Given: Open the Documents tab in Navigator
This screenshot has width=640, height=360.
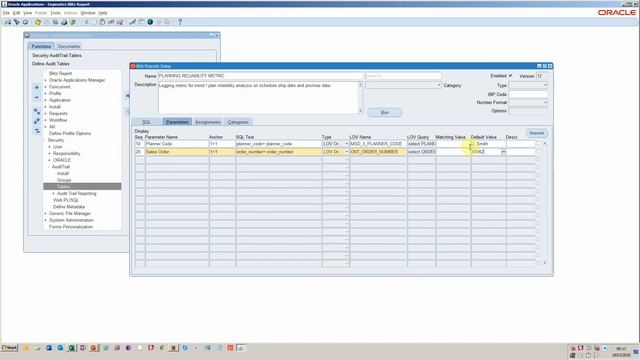Looking at the screenshot, I should coord(69,47).
